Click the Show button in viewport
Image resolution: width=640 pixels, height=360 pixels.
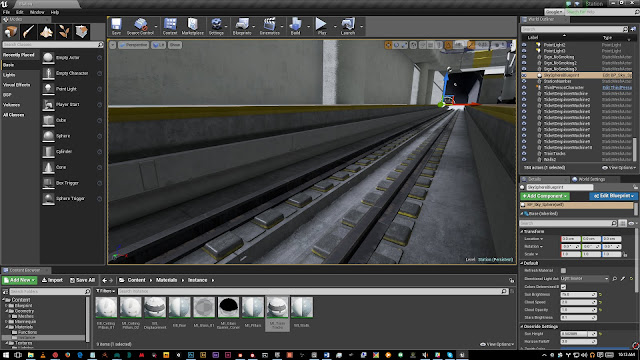tap(175, 45)
